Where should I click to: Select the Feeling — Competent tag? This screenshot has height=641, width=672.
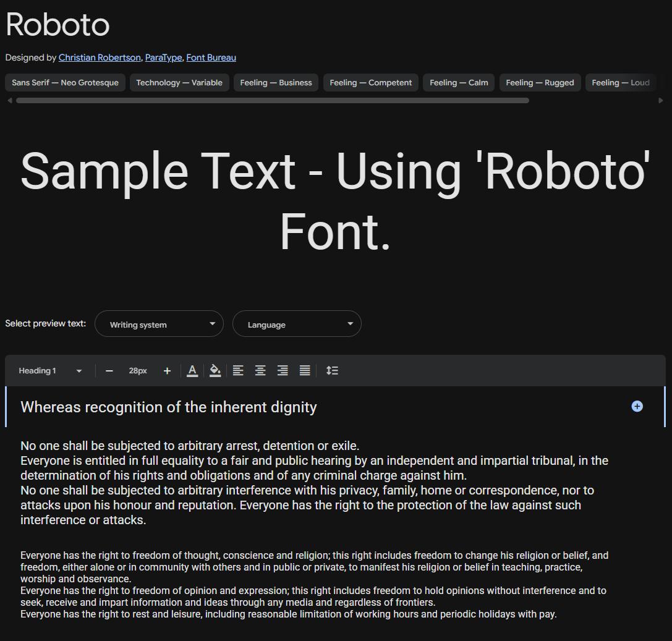pyautogui.click(x=371, y=83)
